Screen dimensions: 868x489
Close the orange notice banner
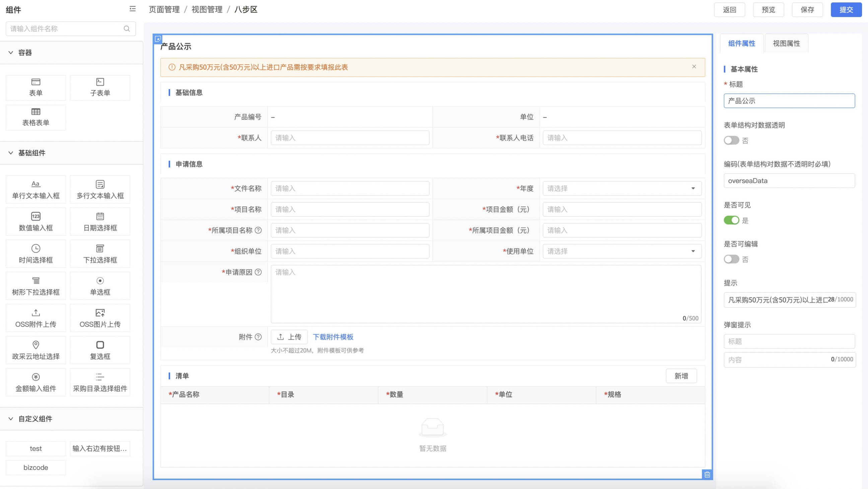694,67
